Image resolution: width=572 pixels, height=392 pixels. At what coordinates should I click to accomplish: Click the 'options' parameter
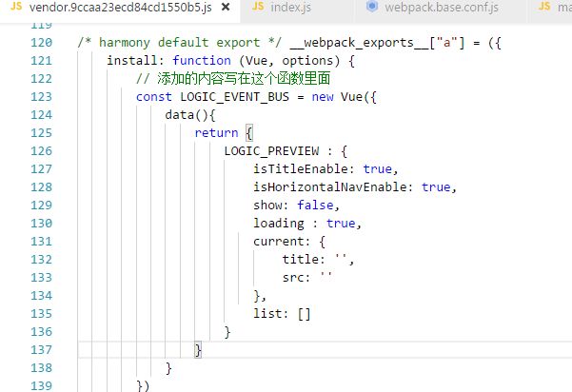307,61
